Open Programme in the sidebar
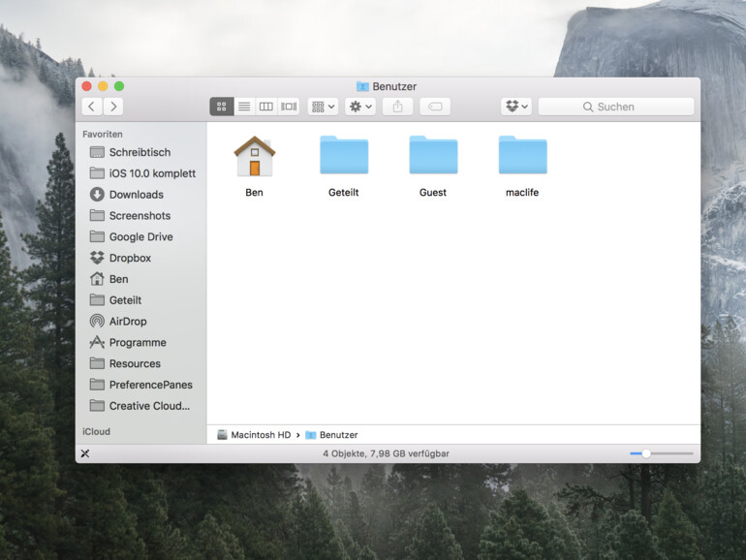The image size is (746, 560). coord(140,343)
